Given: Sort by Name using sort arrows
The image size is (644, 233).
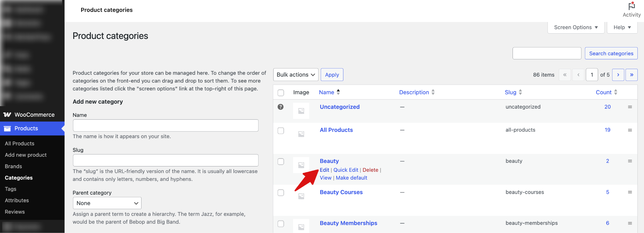Looking at the screenshot, I should click(x=338, y=92).
